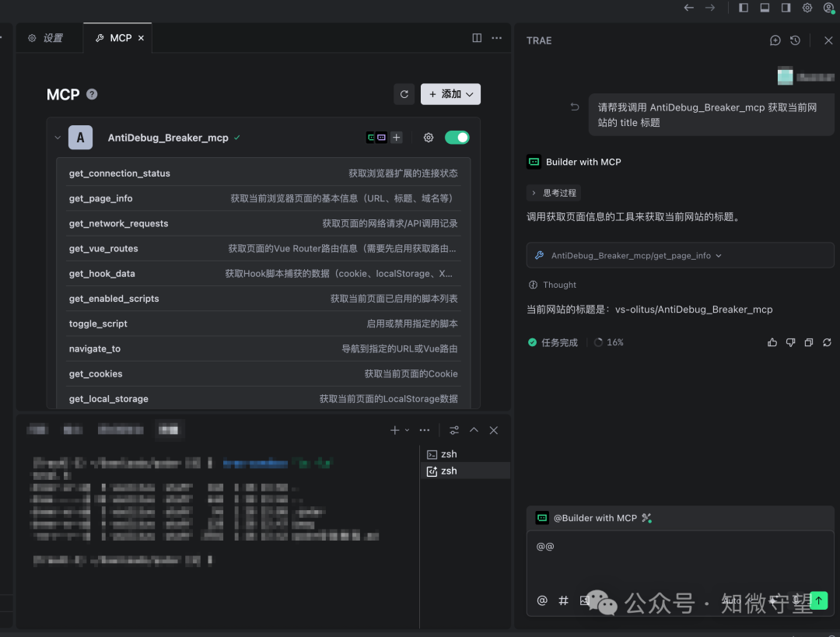Dislike the response with thumbs down
The width and height of the screenshot is (840, 637).
pos(791,342)
